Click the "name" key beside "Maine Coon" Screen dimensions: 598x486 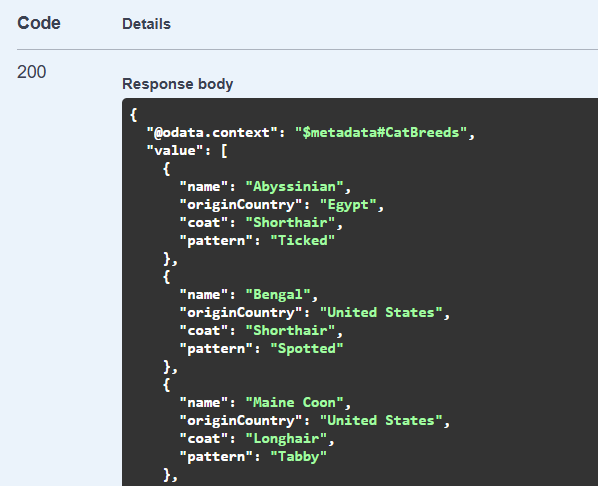[x=204, y=402]
